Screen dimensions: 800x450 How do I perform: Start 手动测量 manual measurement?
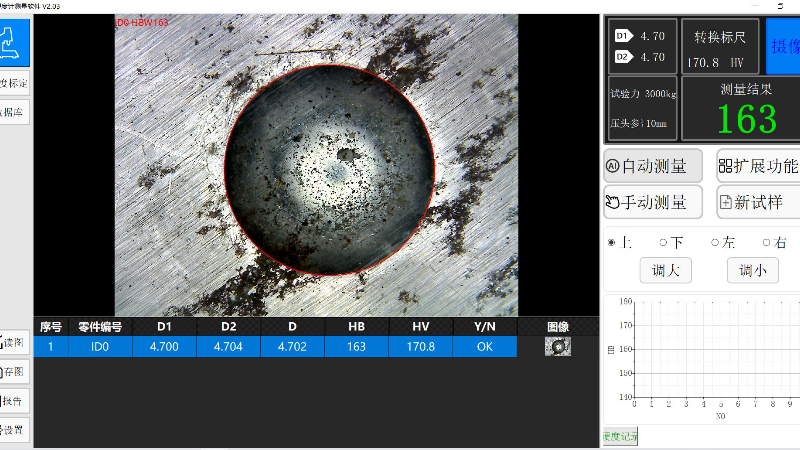coord(653,202)
